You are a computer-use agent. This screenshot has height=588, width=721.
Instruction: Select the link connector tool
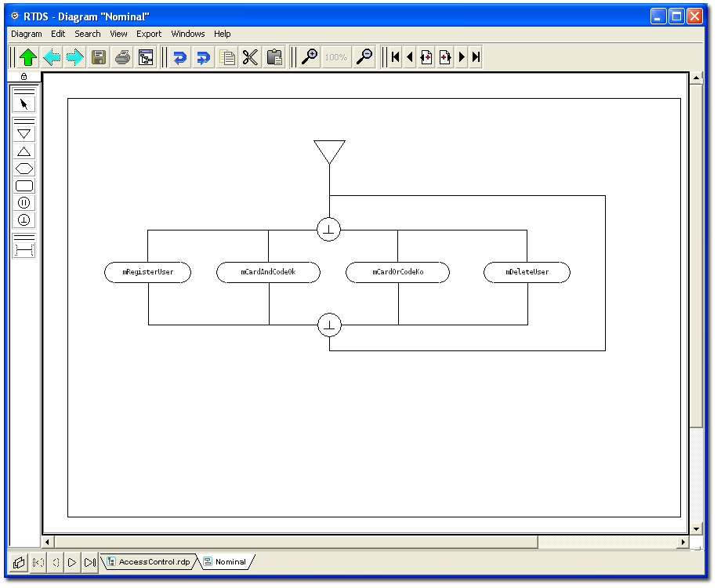(x=24, y=251)
